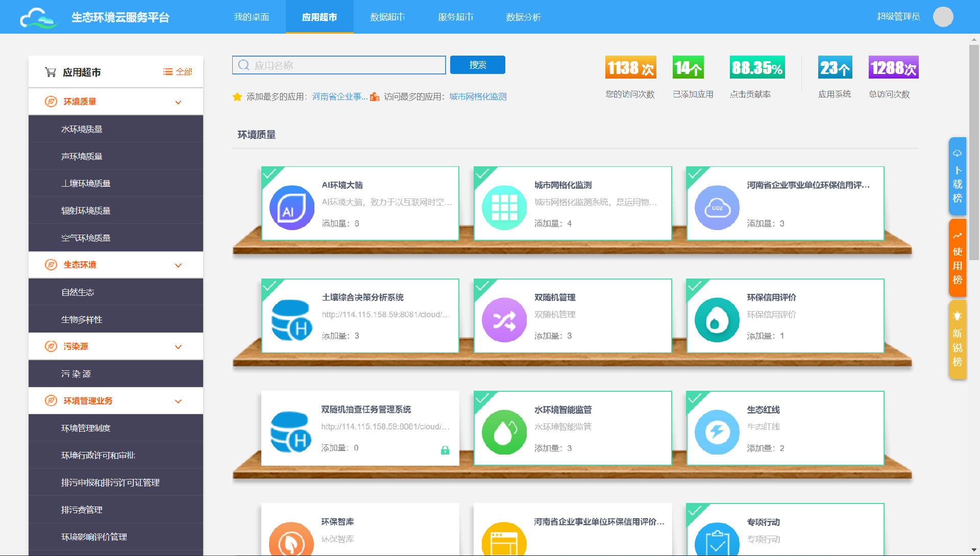Viewport: 980px width, 556px height.
Task: Open the 水环境智能监管 water drop icon
Action: click(x=504, y=432)
